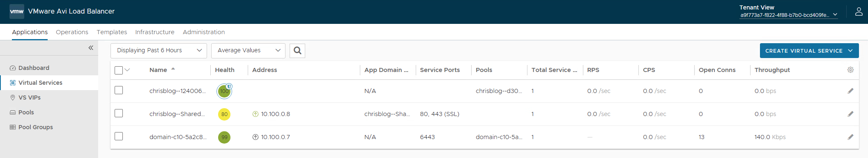Edit chrisblog--124006 row with pencil icon
The image size is (868, 158).
click(850, 91)
